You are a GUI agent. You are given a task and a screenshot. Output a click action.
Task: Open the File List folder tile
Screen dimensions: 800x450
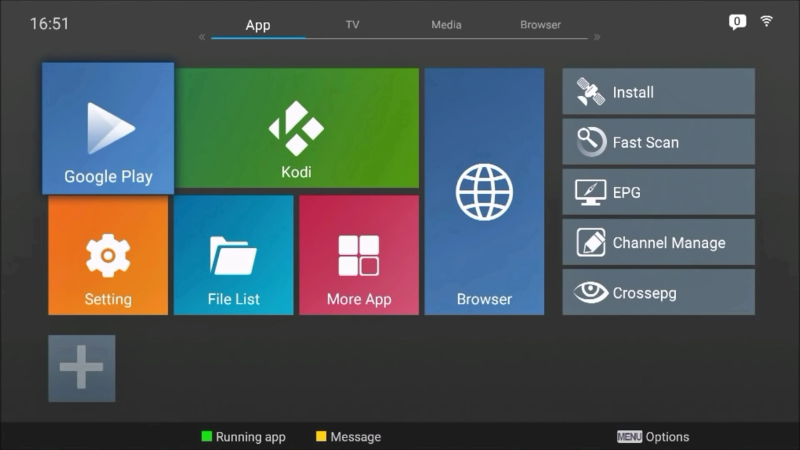pyautogui.click(x=233, y=255)
